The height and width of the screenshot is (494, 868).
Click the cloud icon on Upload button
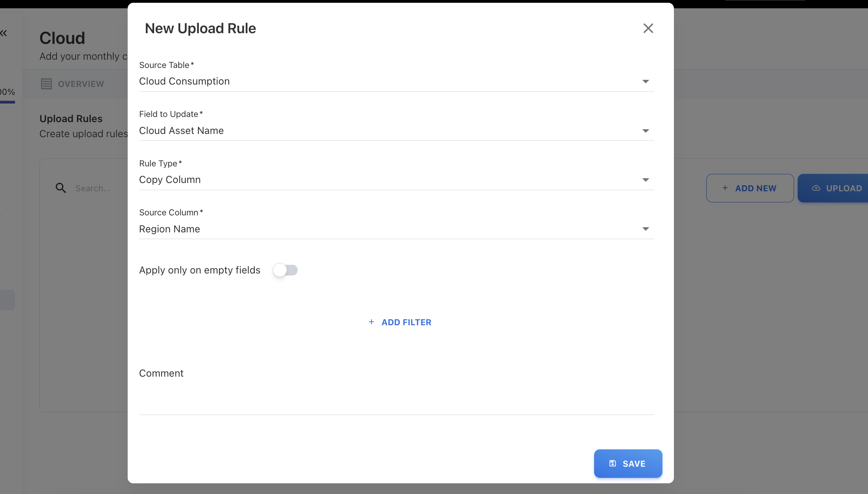[x=816, y=188]
